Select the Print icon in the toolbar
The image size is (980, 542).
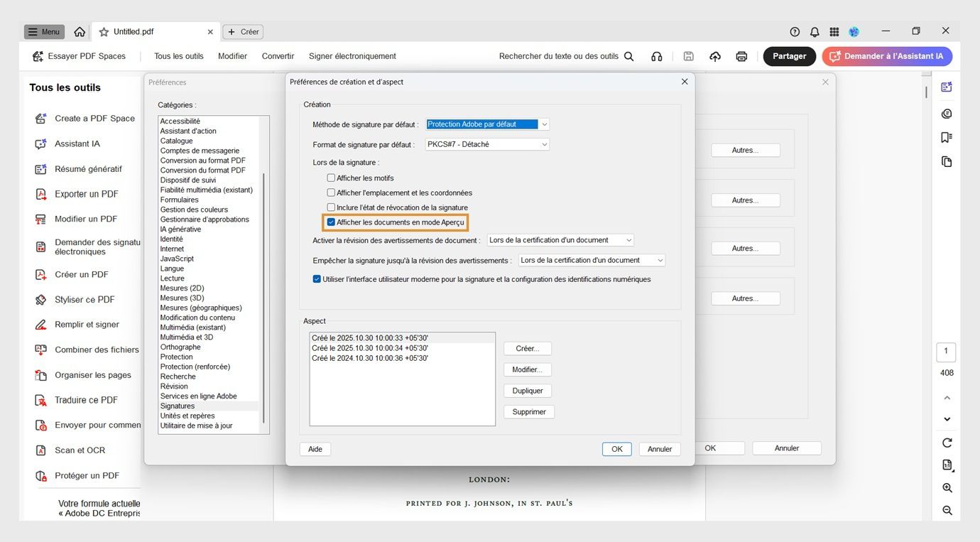741,56
